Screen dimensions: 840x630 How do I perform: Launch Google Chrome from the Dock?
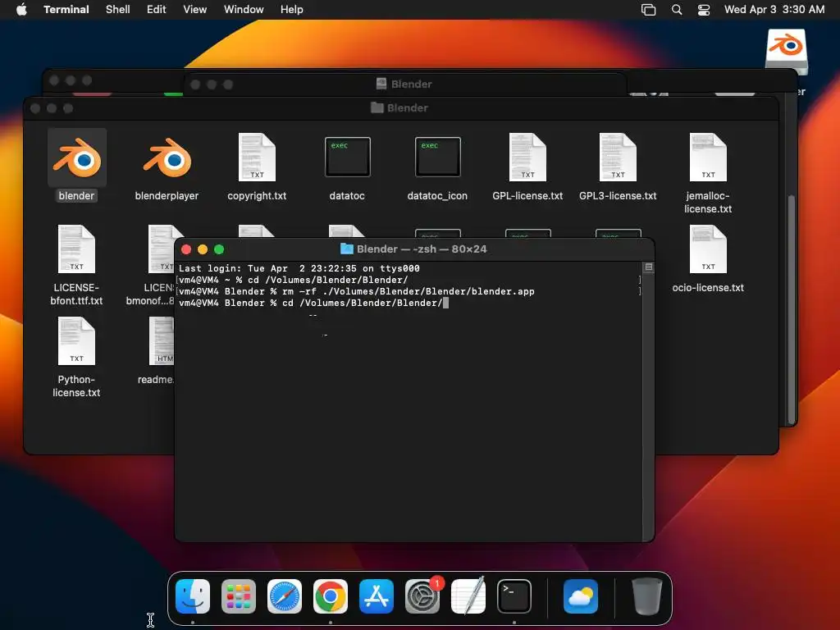click(x=331, y=596)
